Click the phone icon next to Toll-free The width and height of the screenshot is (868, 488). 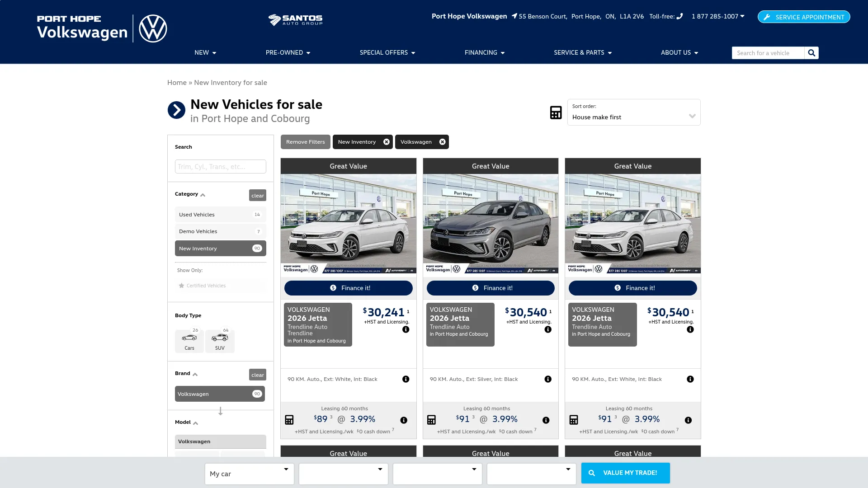coord(679,16)
